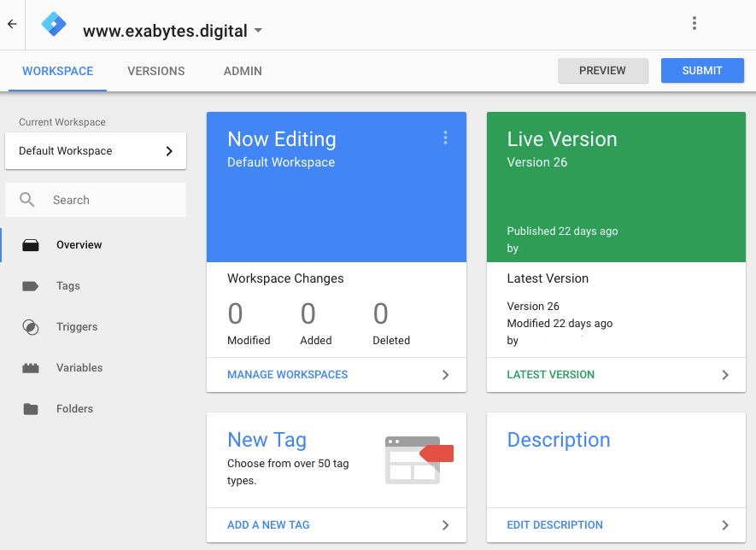Click Edit Description

pos(555,525)
